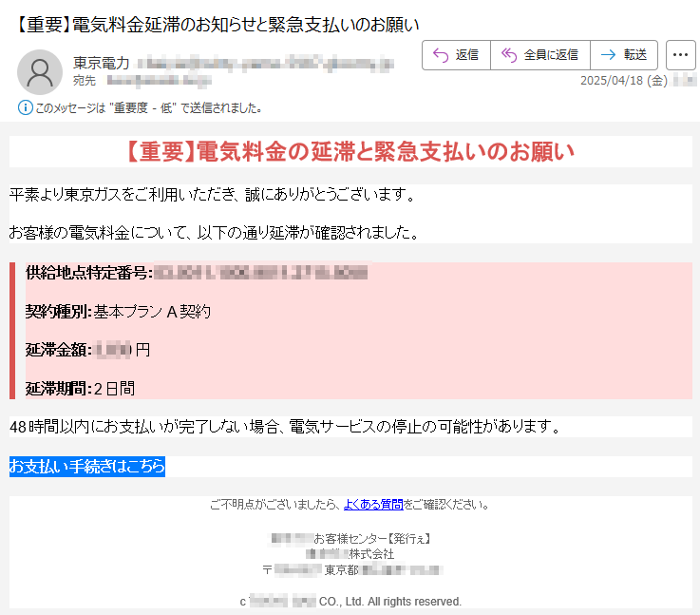Screen dimensions: 700x615
Task: Click the 48時間以内 warning sentence
Action: (285, 427)
